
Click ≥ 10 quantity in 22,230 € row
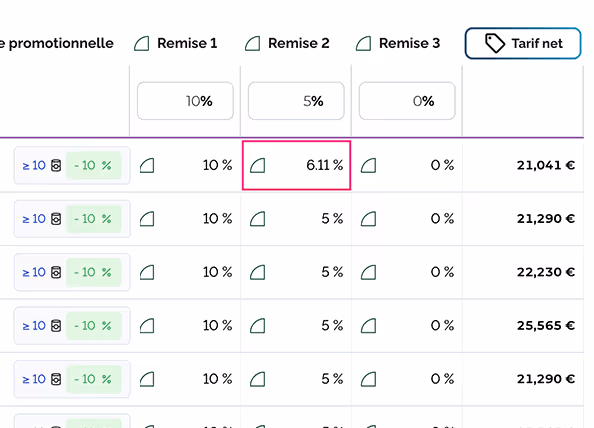[34, 272]
